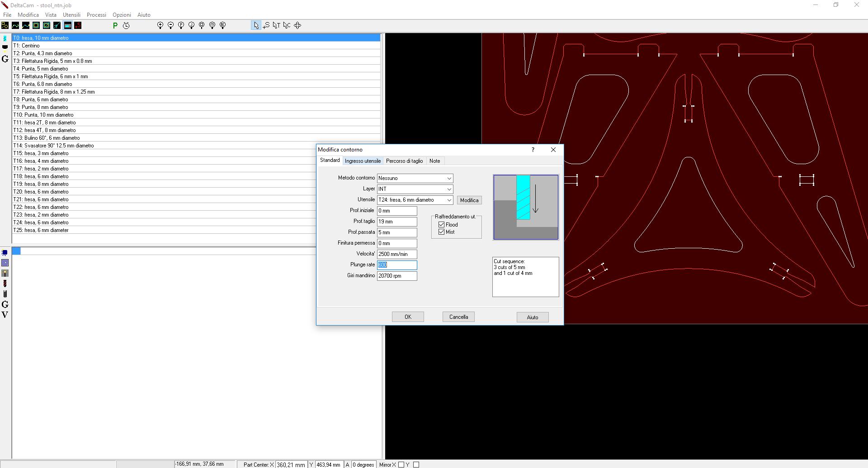Image resolution: width=868 pixels, height=468 pixels.
Task: Select tool T13: Bulino 60° in list
Action: click(x=196, y=138)
